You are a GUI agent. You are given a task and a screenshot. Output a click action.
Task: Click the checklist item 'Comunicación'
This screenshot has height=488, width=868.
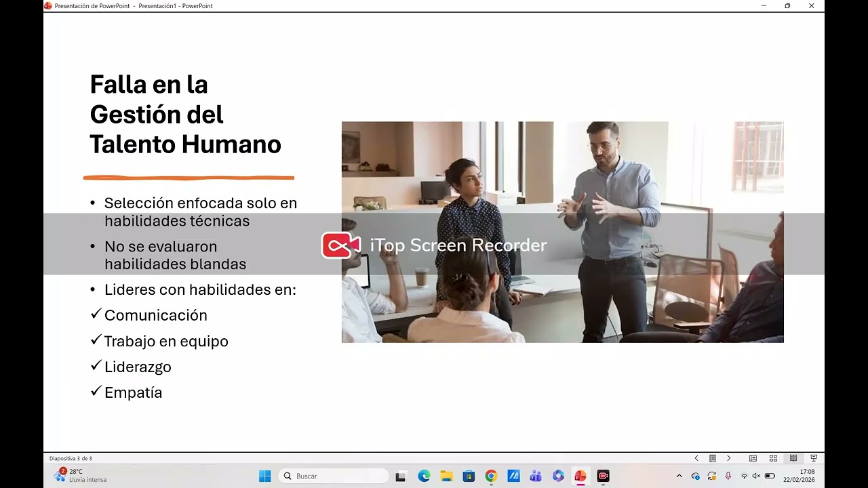coord(156,315)
